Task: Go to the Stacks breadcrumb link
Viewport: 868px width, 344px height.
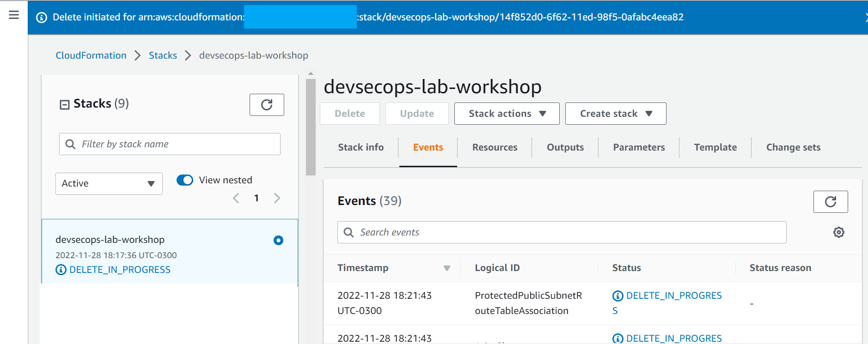Action: (163, 55)
